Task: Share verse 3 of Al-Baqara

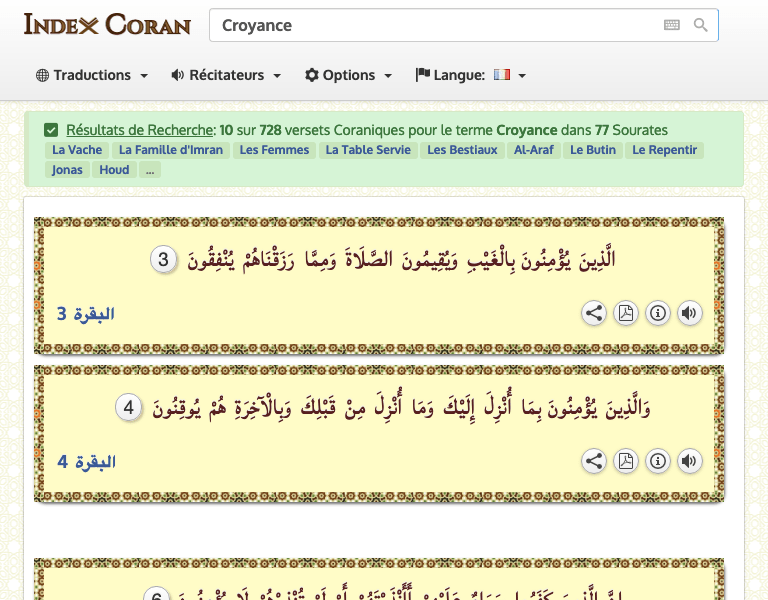Action: pyautogui.click(x=594, y=313)
